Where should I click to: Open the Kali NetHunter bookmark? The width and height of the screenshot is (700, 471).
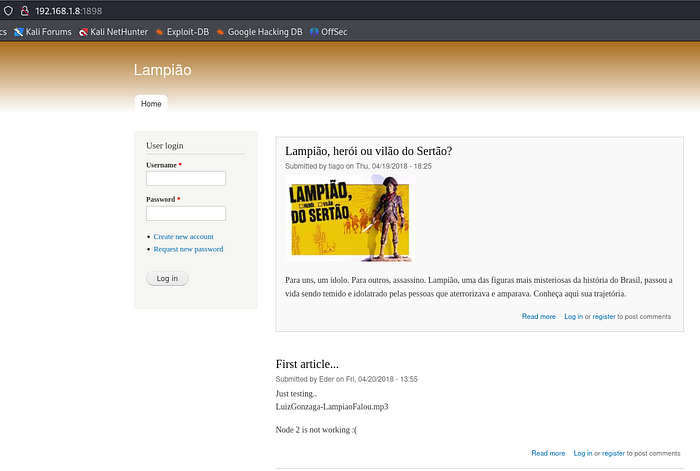point(113,32)
